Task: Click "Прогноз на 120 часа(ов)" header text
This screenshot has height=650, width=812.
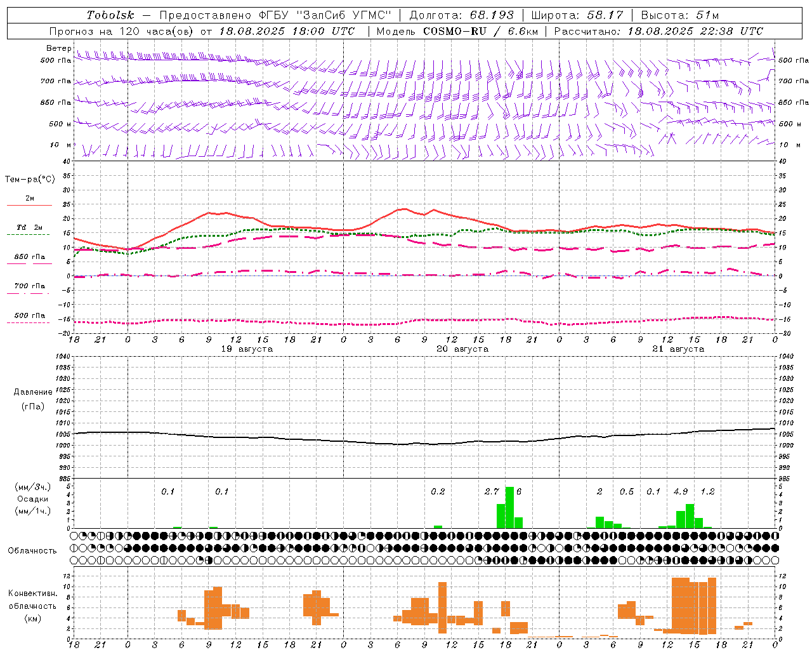Action: click(x=122, y=31)
